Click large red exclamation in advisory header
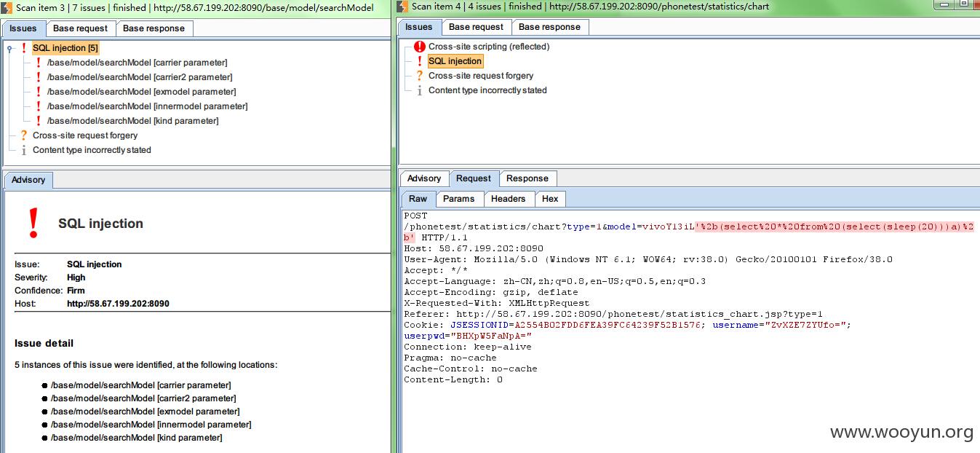This screenshot has height=453, width=980. pyautogui.click(x=33, y=223)
